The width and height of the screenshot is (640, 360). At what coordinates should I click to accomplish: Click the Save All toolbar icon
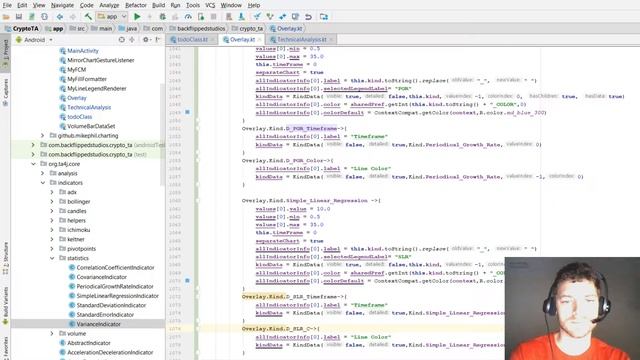(x=19, y=17)
